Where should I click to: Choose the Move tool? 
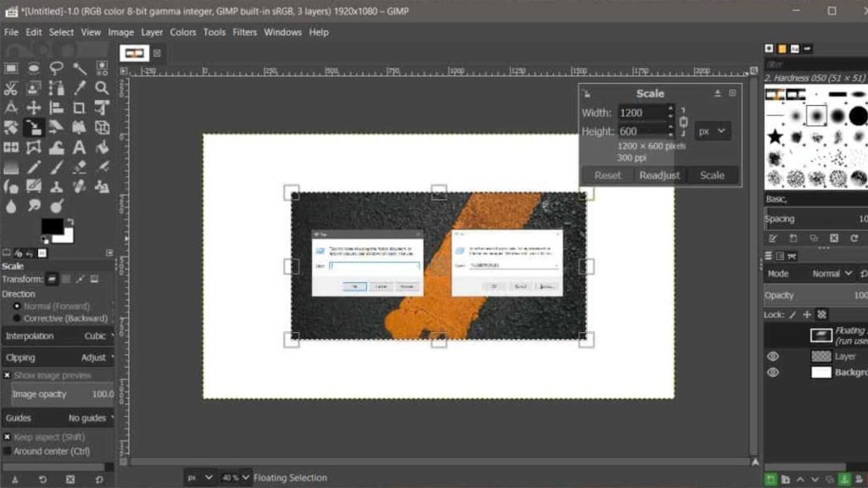[34, 108]
